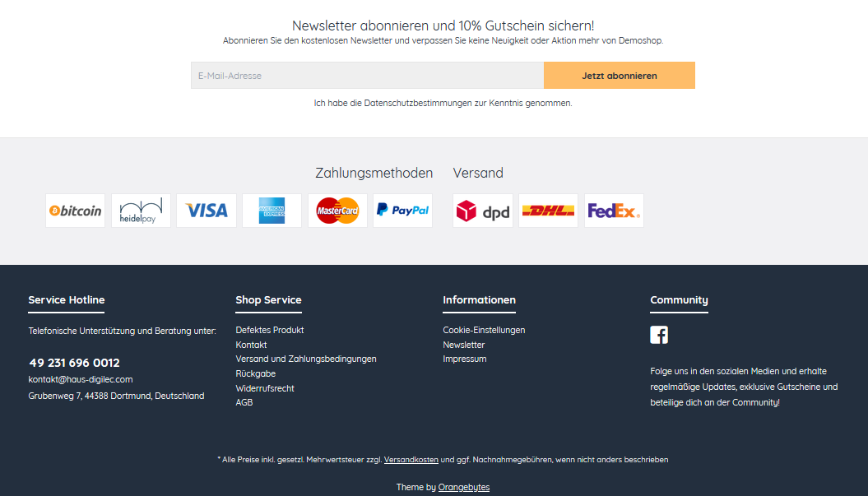This screenshot has height=496, width=868.
Task: Select the VISA payment logo
Action: [207, 211]
